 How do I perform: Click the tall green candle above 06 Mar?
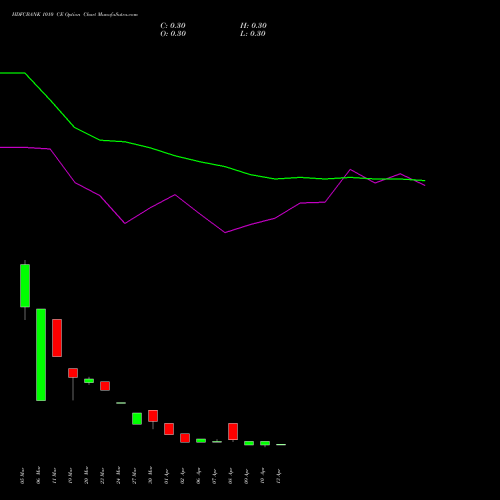pos(41,355)
